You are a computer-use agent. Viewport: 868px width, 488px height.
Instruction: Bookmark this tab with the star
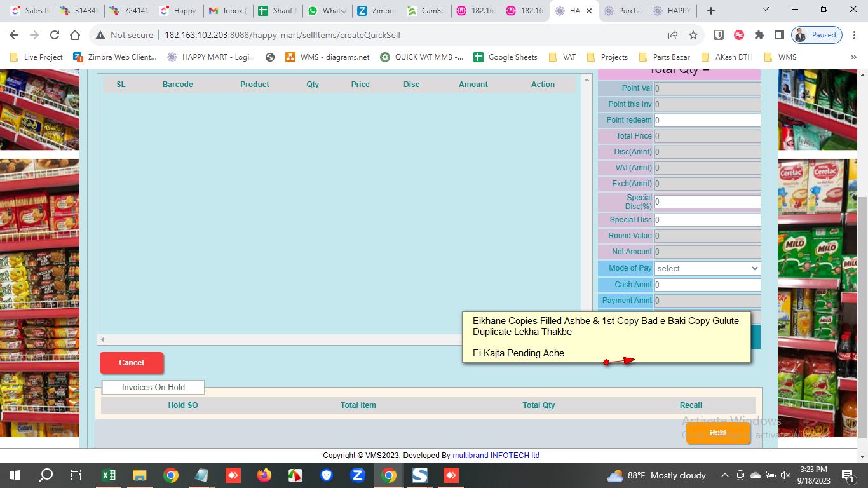[693, 35]
